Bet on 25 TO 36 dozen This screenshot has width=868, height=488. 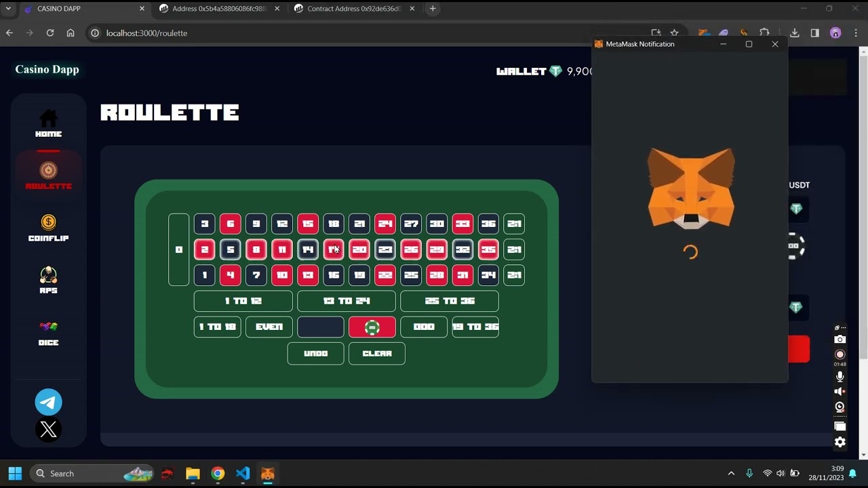click(450, 301)
